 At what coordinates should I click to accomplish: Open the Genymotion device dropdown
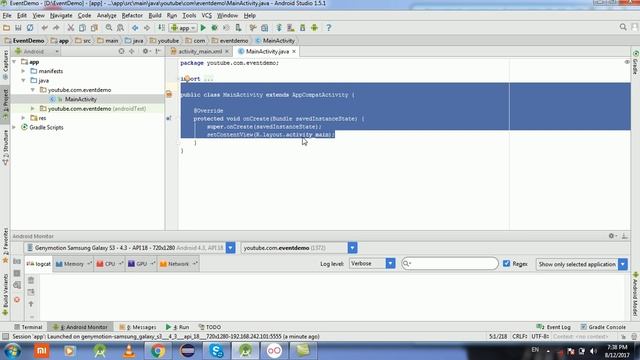(230, 248)
